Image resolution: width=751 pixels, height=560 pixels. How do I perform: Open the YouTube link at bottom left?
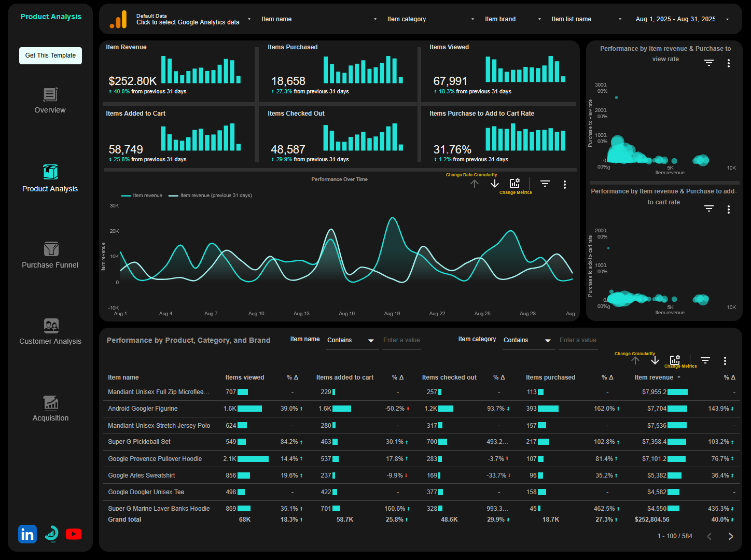tap(74, 534)
